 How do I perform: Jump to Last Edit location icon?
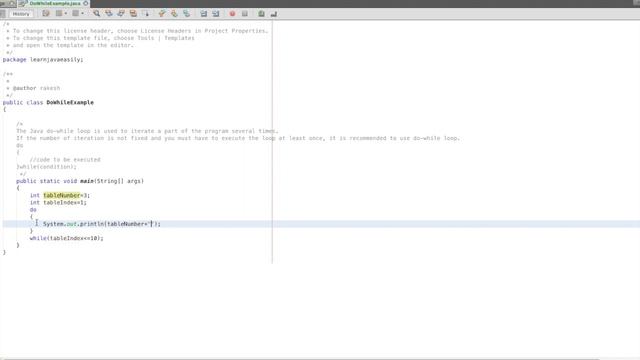[46, 13]
